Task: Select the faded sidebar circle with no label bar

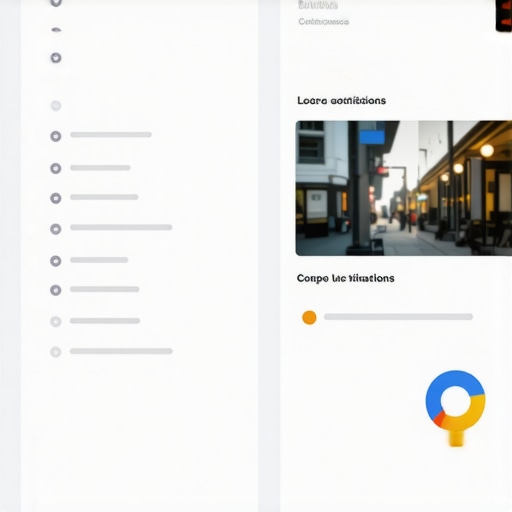Action: 56,106
